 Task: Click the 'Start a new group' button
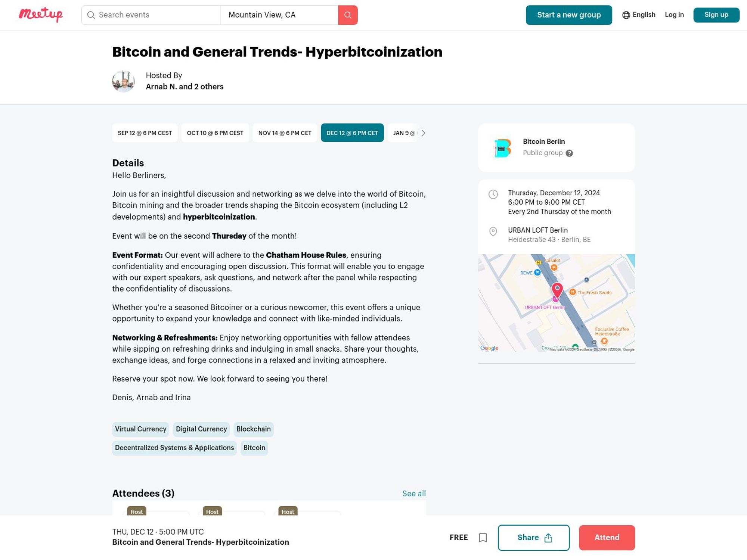click(x=569, y=15)
